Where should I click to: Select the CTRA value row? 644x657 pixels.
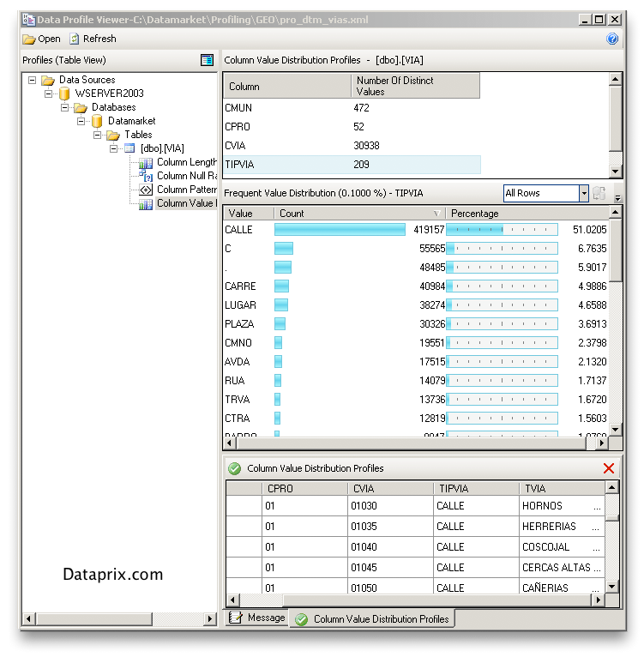pyautogui.click(x=416, y=419)
